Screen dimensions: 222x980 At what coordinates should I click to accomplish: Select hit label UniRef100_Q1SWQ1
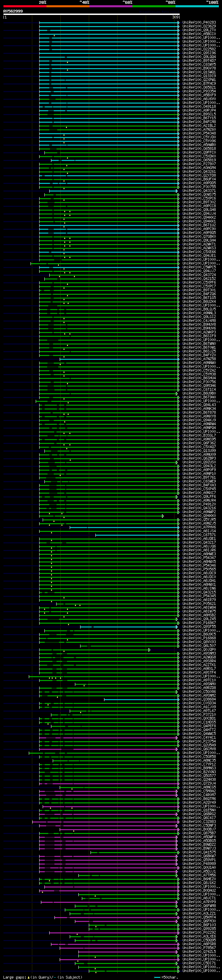click(x=199, y=72)
